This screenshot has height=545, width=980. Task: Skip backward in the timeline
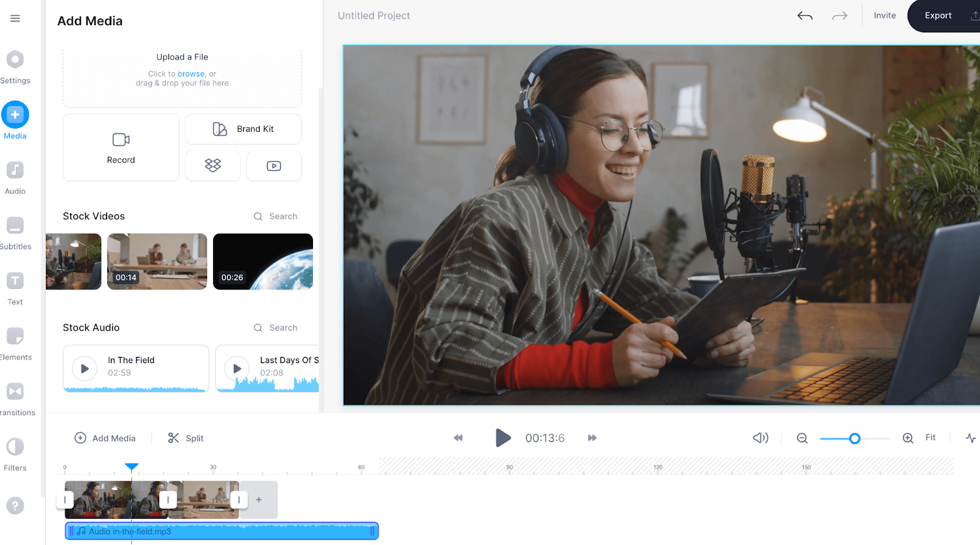tap(458, 438)
